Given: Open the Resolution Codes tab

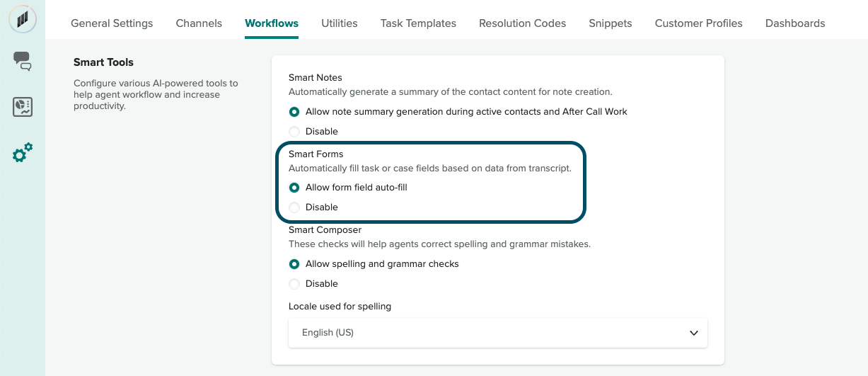Looking at the screenshot, I should [x=522, y=23].
